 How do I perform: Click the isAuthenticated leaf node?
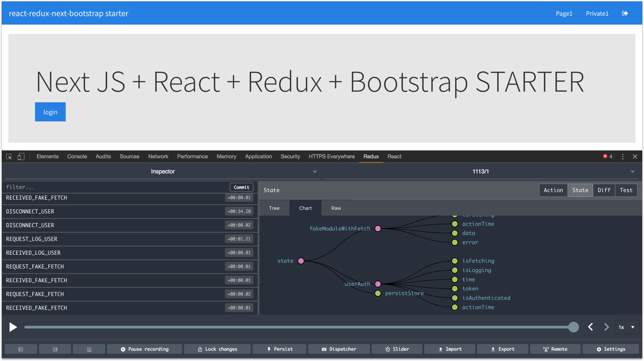(x=455, y=298)
